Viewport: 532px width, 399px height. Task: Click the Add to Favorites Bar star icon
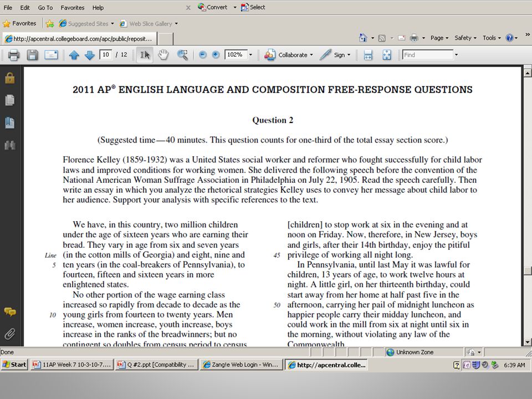tap(49, 23)
